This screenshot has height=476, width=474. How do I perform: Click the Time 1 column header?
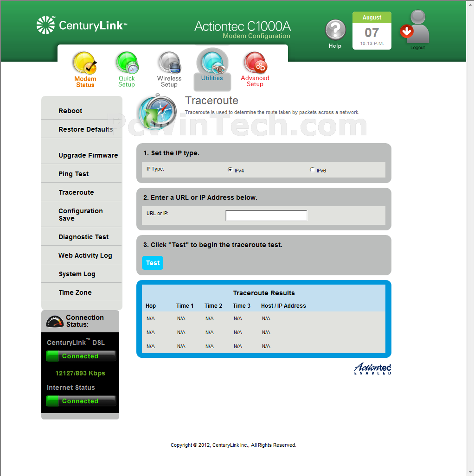point(185,306)
